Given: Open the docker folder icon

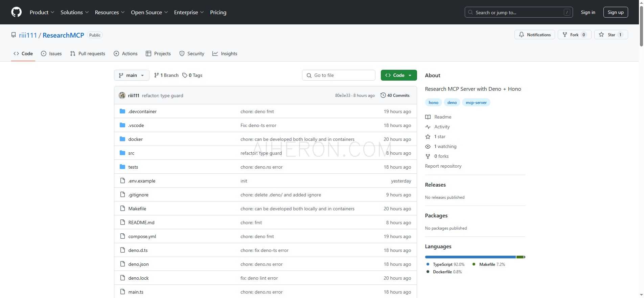Looking at the screenshot, I should (x=122, y=139).
